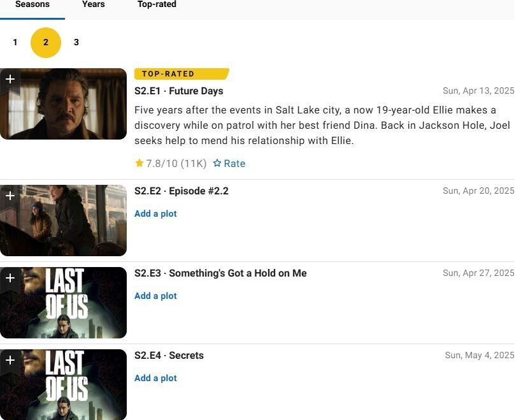Open S2.E3 Something's Got a Hold on Me
The height and width of the screenshot is (420, 521).
[220, 273]
